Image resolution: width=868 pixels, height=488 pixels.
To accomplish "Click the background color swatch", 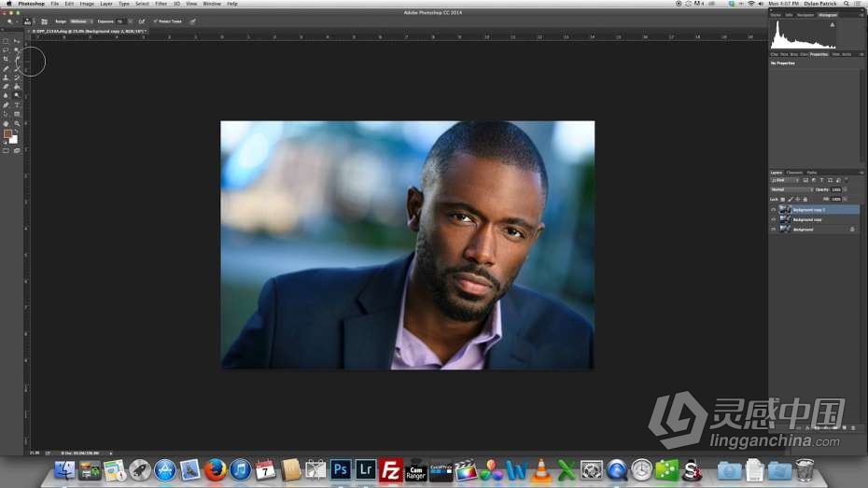I will (x=14, y=141).
